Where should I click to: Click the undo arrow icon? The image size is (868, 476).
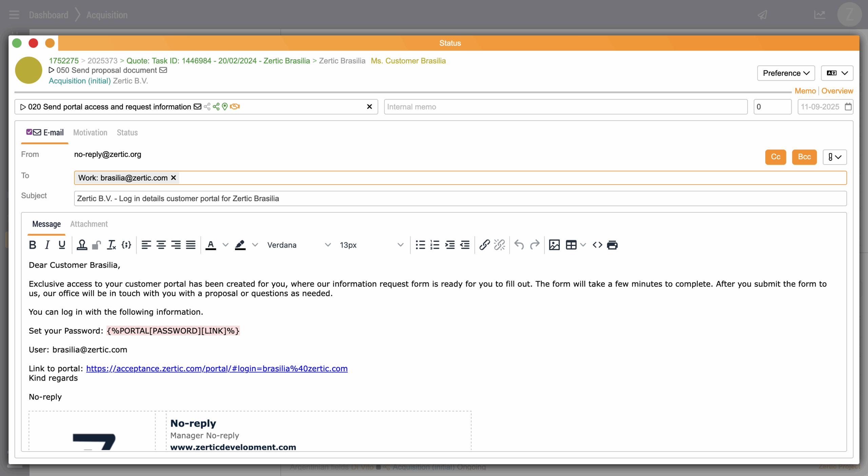[x=519, y=245]
